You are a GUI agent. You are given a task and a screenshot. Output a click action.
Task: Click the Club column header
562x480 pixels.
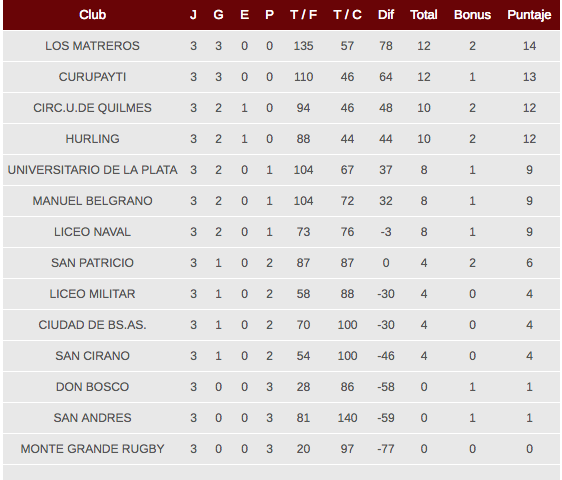(92, 15)
